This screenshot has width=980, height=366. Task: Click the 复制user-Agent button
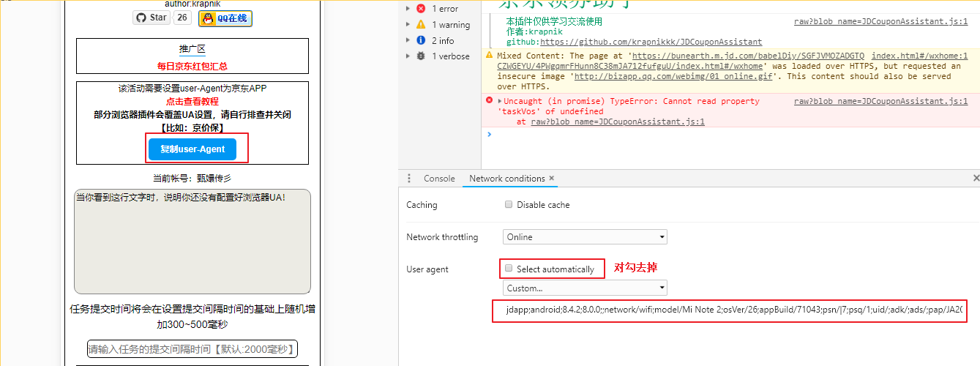pyautogui.click(x=192, y=149)
